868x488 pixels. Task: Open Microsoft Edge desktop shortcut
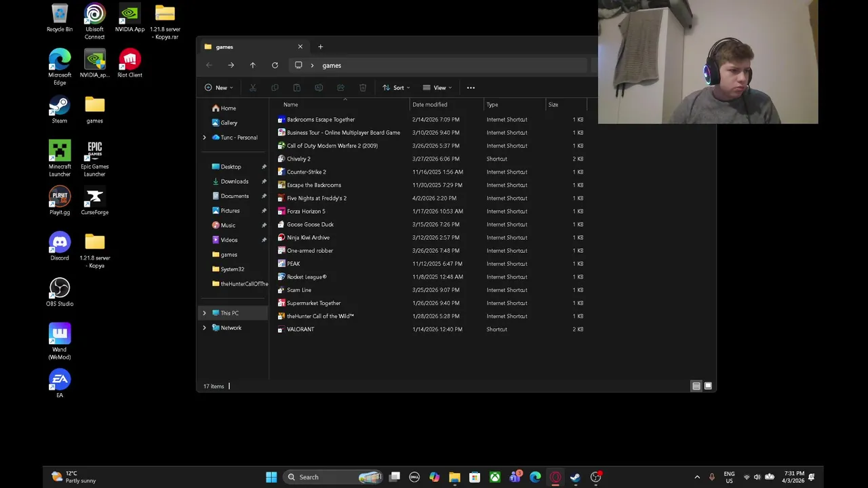click(60, 67)
